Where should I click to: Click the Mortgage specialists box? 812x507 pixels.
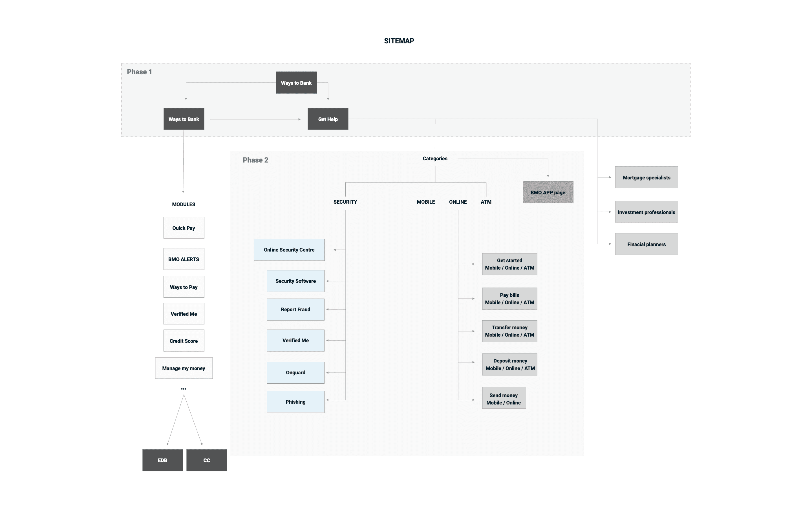coord(646,177)
